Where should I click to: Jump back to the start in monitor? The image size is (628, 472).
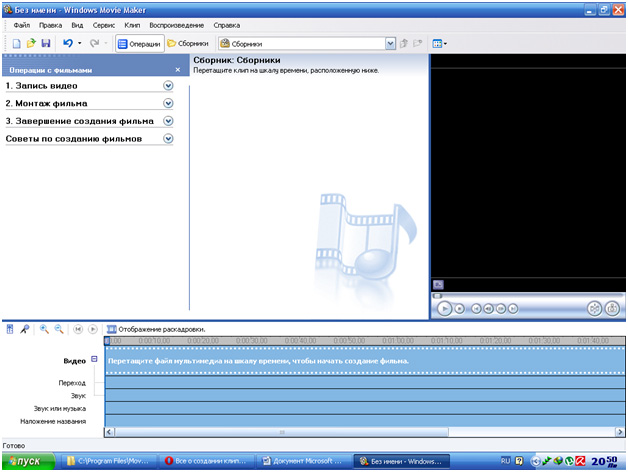476,309
